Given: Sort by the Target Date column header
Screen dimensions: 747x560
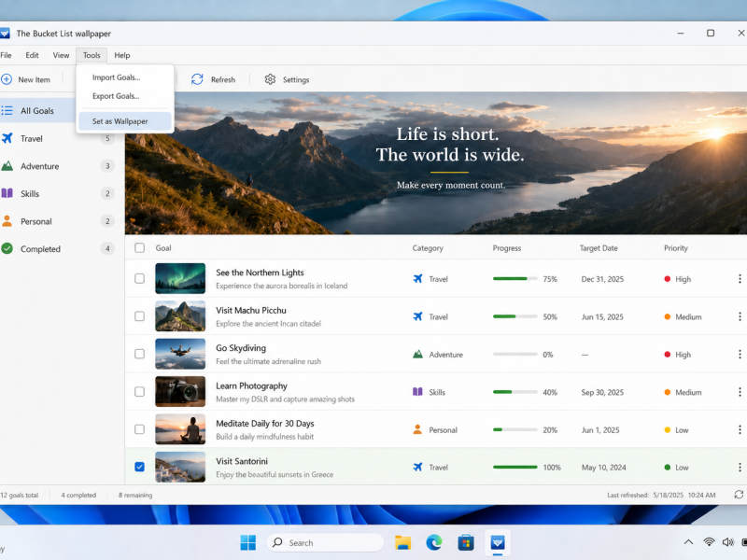Looking at the screenshot, I should tap(599, 248).
